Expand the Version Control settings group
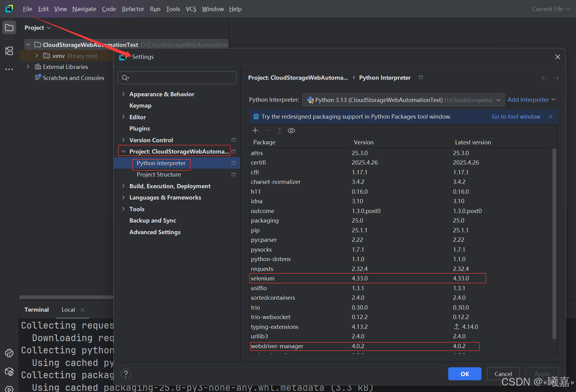 pyautogui.click(x=123, y=140)
